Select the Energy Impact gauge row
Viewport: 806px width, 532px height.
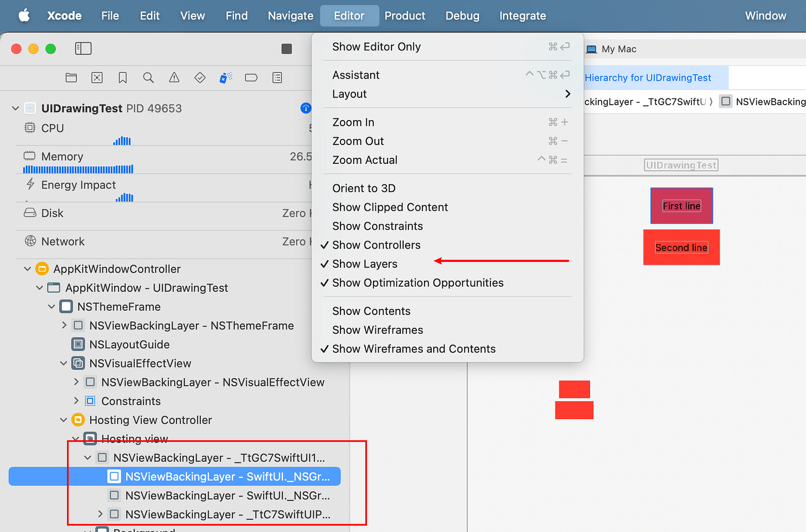click(164, 188)
